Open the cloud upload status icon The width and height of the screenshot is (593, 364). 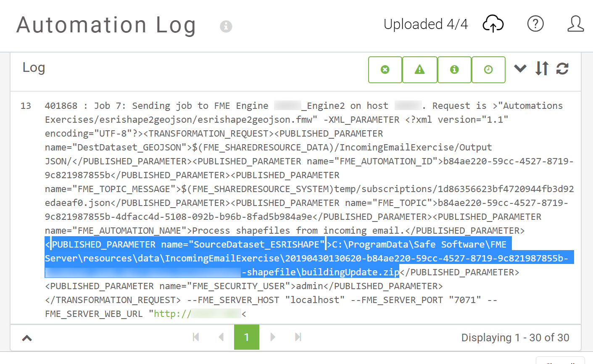493,24
